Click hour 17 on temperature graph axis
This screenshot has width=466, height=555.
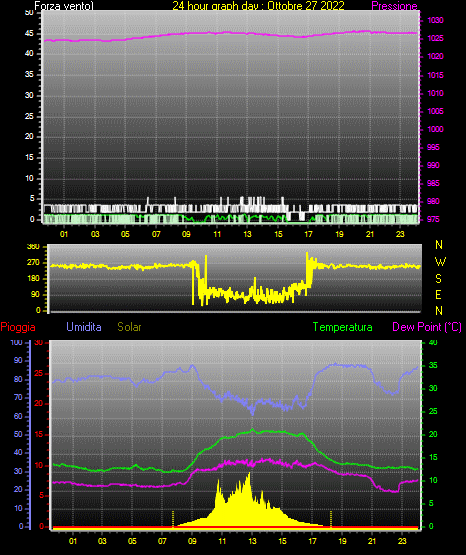coord(312,541)
